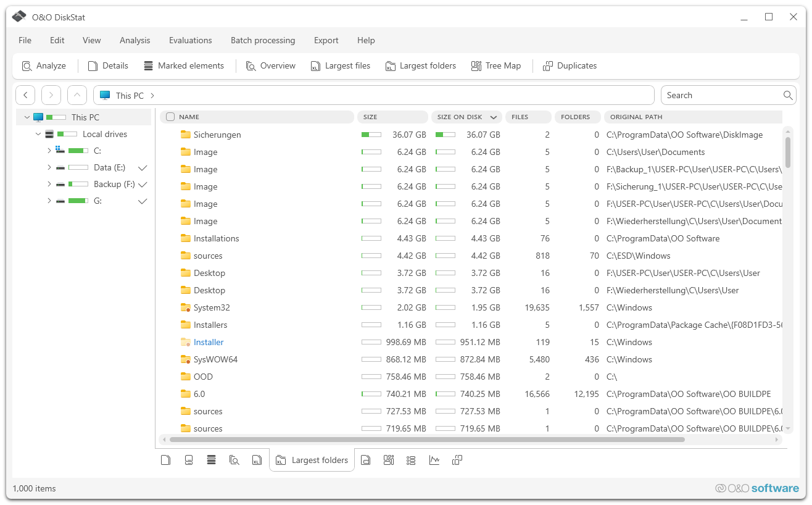
Task: Open the Tree Map view
Action: 496,65
